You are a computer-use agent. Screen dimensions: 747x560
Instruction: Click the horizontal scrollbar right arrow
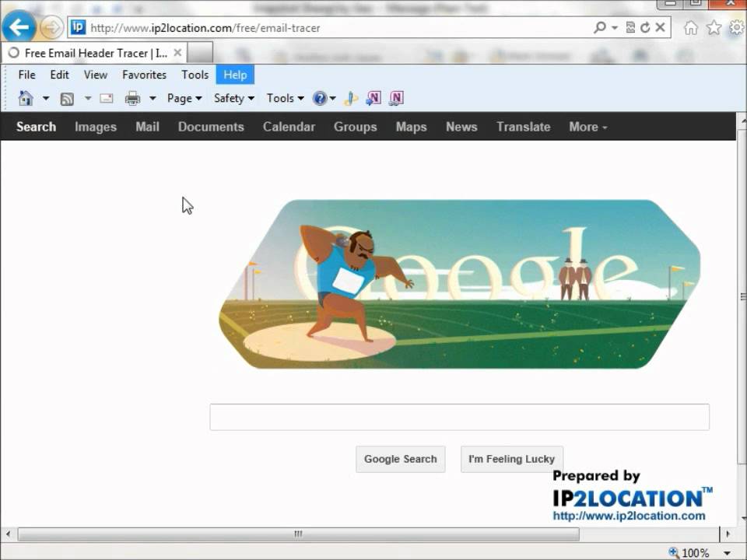click(728, 534)
